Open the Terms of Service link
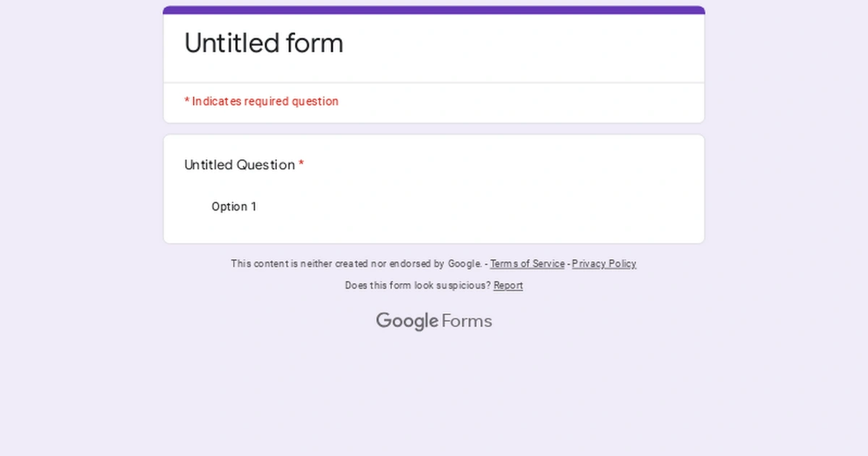This screenshot has width=868, height=456. click(x=527, y=264)
